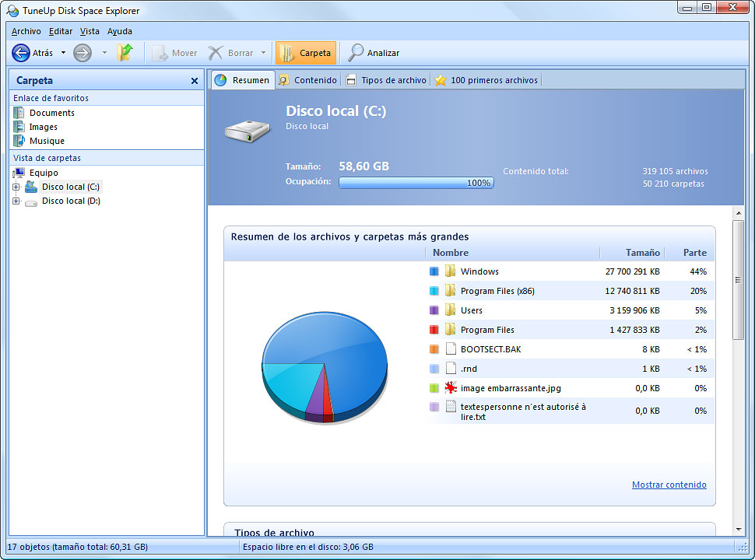This screenshot has width=755, height=560.
Task: Open the forward history dropdown arrow
Action: [104, 53]
